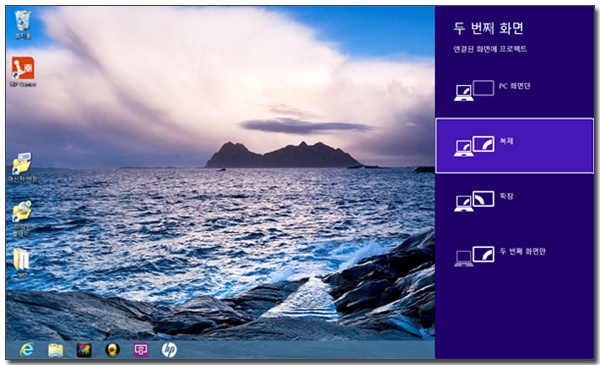Open the Recycle Bin desktop icon
Screen dimensions: 600x365
click(22, 24)
